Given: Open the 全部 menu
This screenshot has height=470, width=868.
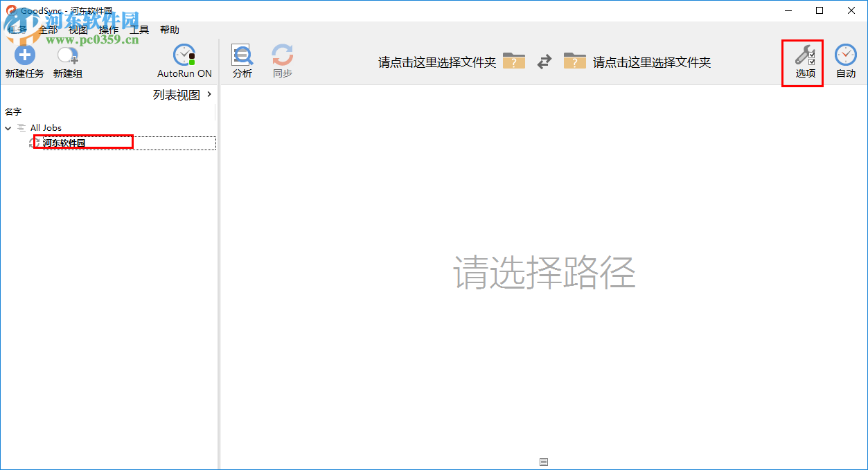Looking at the screenshot, I should pyautogui.click(x=48, y=30).
